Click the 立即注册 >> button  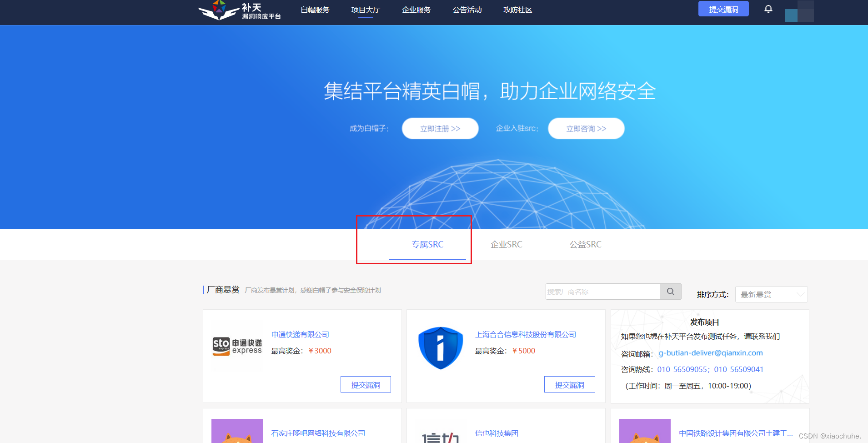click(x=440, y=129)
